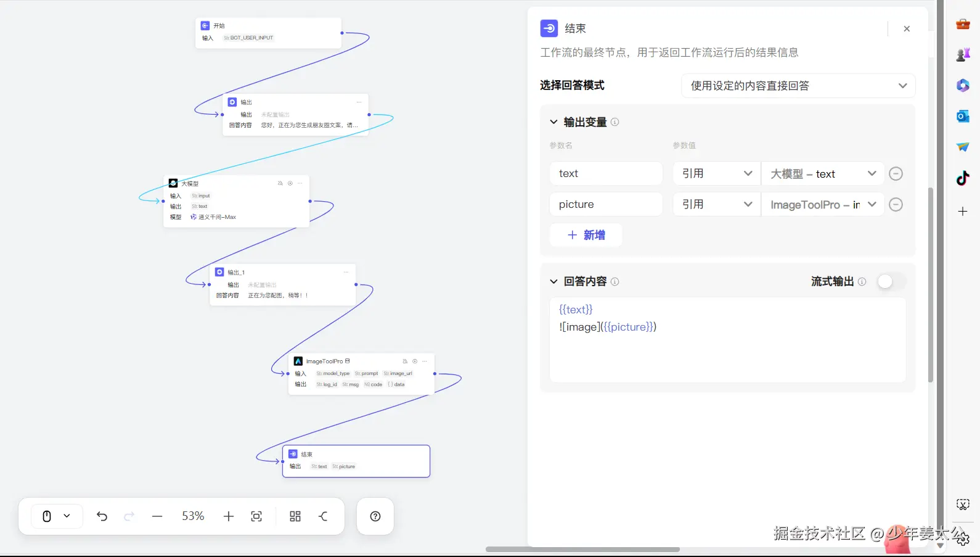Open the mouse interaction mode dropdown

pyautogui.click(x=56, y=516)
